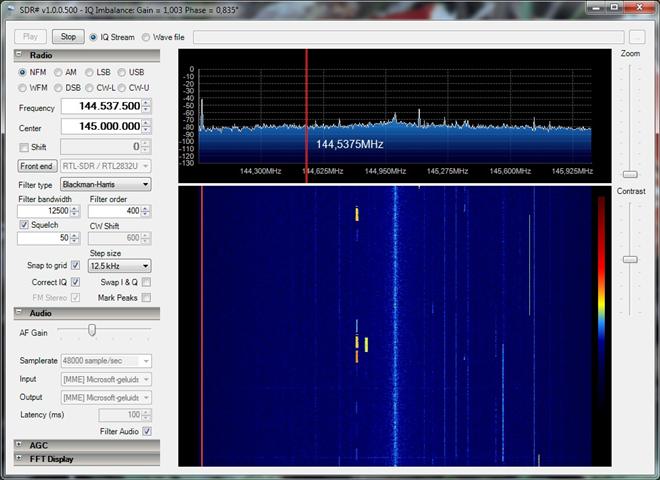Enable the Mark Peaks checkbox
660x480 pixels.
(x=146, y=297)
